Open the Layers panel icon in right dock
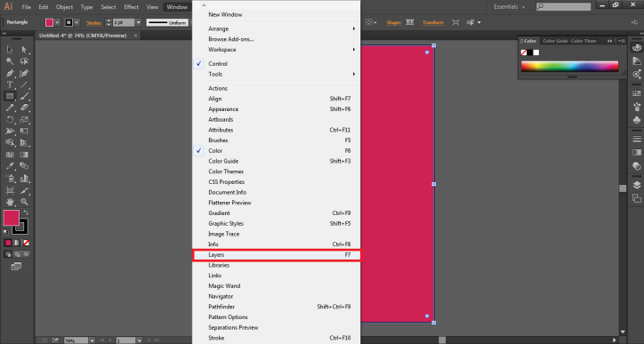Viewport: 644px width, 344px height. (x=637, y=185)
